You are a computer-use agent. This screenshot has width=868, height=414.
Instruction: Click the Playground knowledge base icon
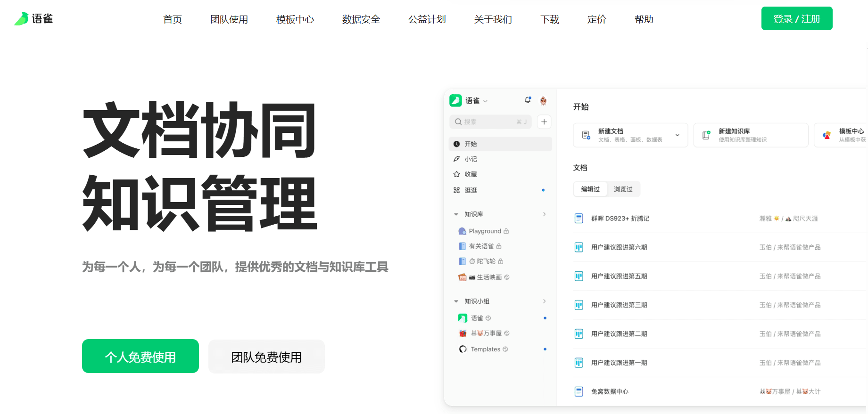pyautogui.click(x=463, y=231)
